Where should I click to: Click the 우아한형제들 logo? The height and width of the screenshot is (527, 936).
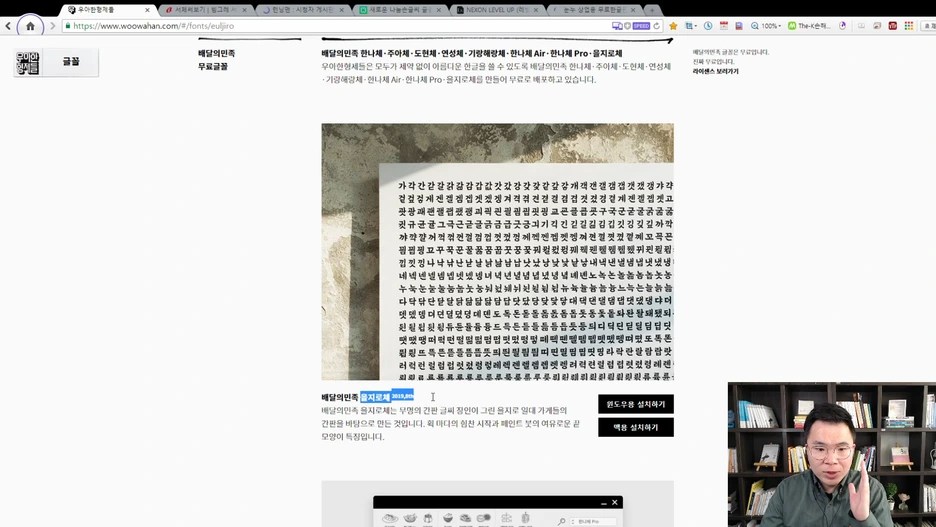pos(27,63)
